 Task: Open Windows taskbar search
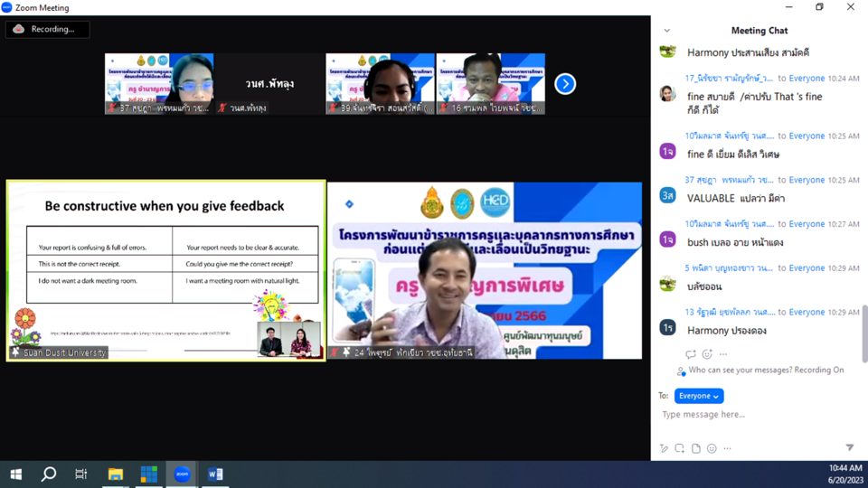(49, 474)
